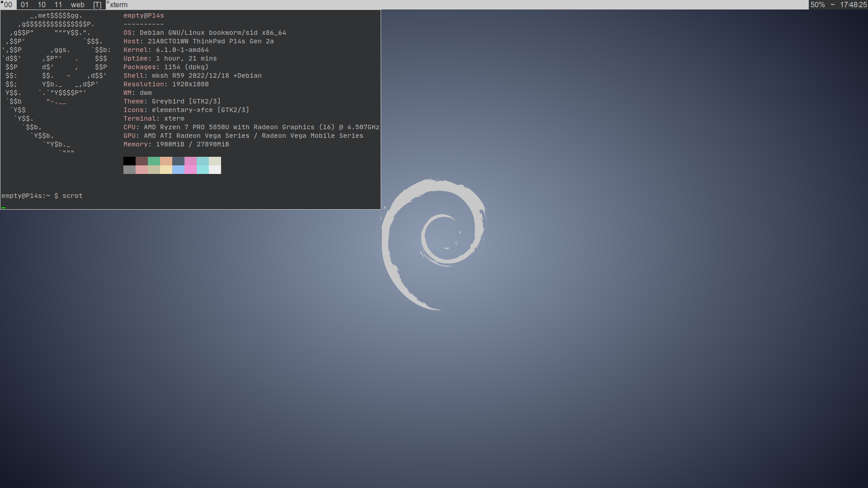Click the empty@P14s:~ $ shell prompt

pyautogui.click(x=30, y=196)
